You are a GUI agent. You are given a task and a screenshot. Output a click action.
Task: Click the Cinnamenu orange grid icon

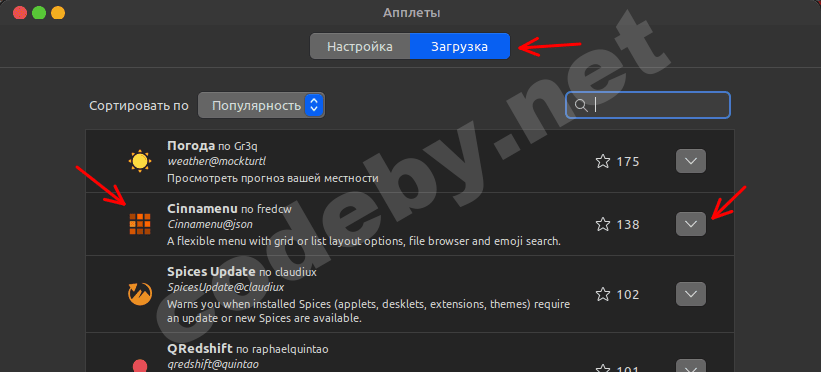[140, 224]
